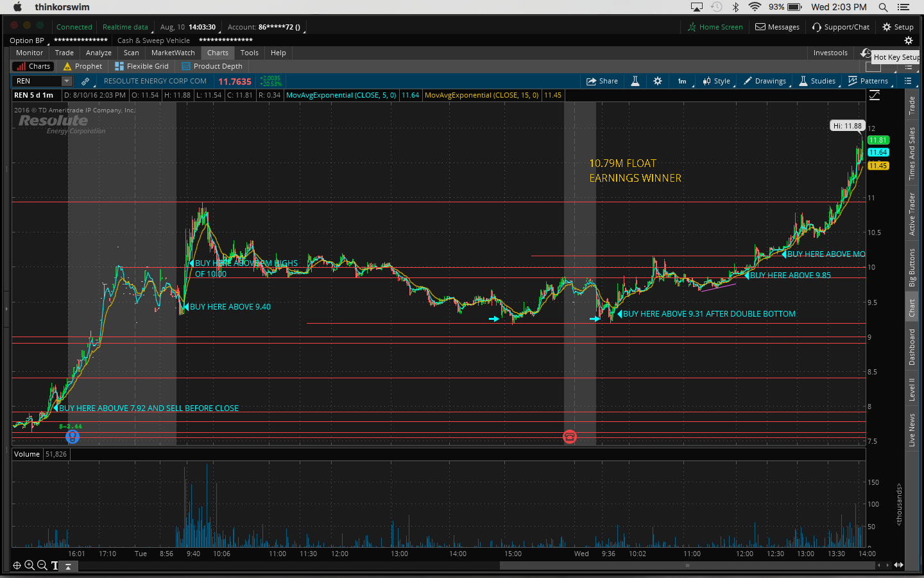Open the Style dropdown menu
Screen dimensions: 924x578
[x=717, y=81]
